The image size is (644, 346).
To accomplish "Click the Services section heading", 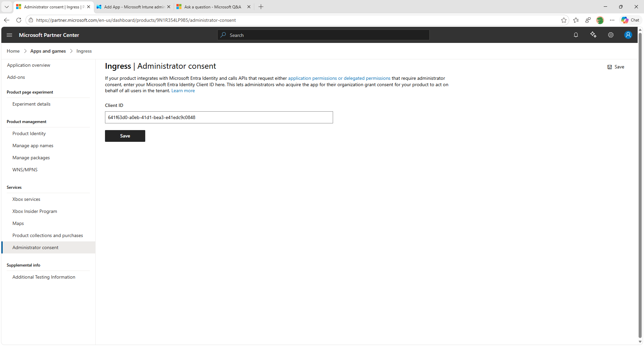I will [x=14, y=187].
